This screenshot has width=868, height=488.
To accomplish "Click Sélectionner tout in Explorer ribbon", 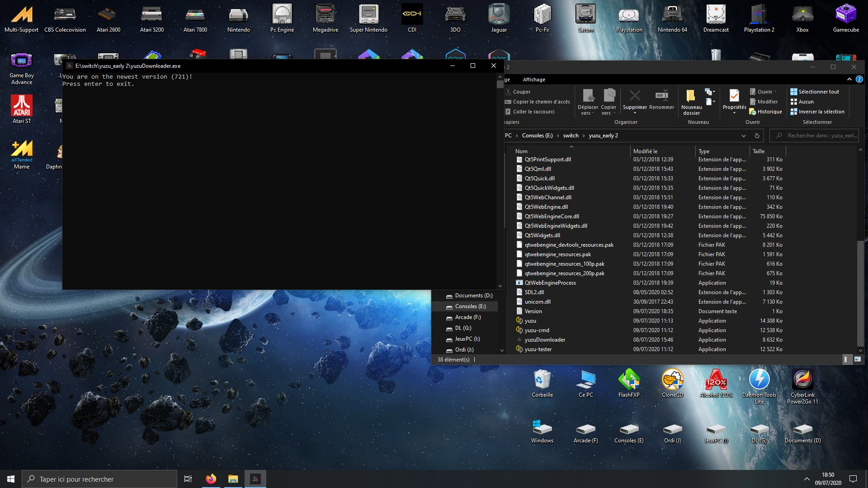I will [815, 92].
